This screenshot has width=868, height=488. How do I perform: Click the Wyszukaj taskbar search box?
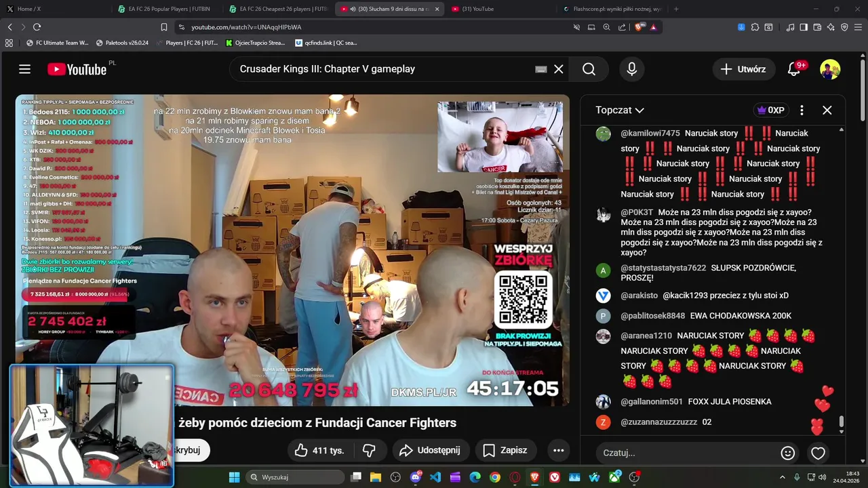point(295,477)
